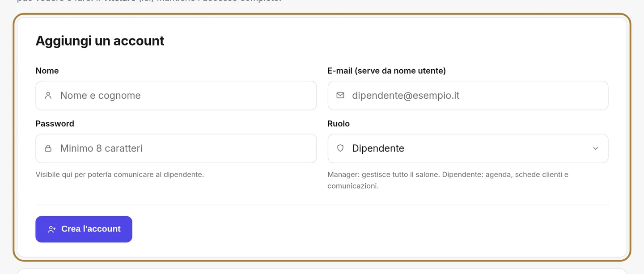The height and width of the screenshot is (274, 644).
Task: Click the Nome label
Action: (47, 71)
